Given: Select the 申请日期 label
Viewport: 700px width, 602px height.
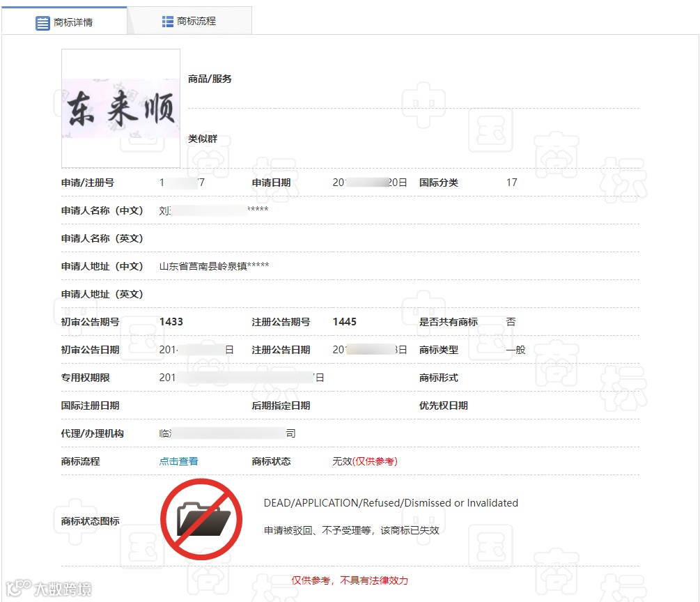Looking at the screenshot, I should coord(271,183).
